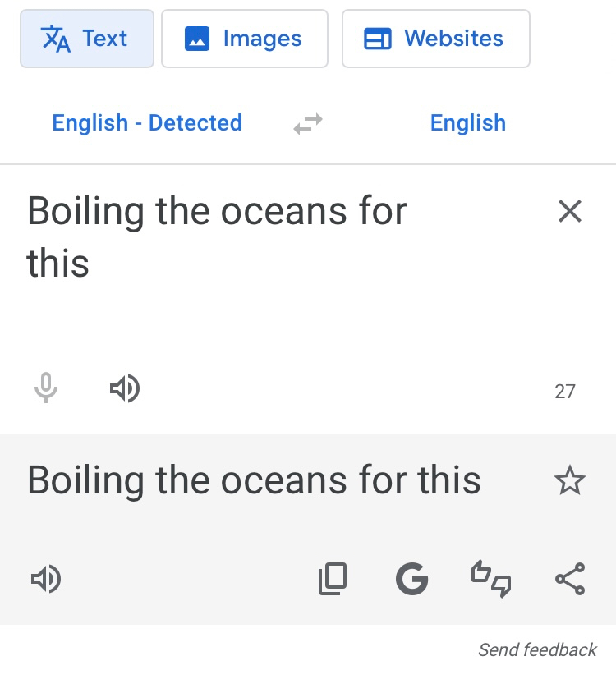Swap source and target languages
This screenshot has width=616, height=693.
click(x=308, y=124)
